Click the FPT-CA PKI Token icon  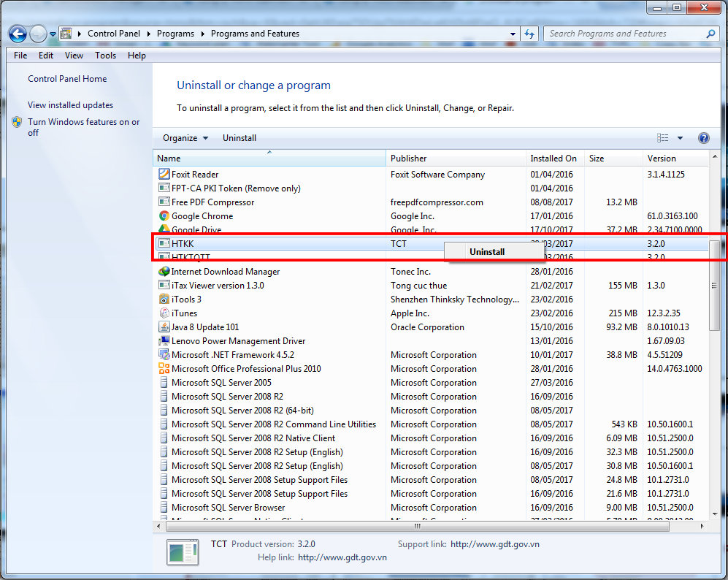[164, 188]
